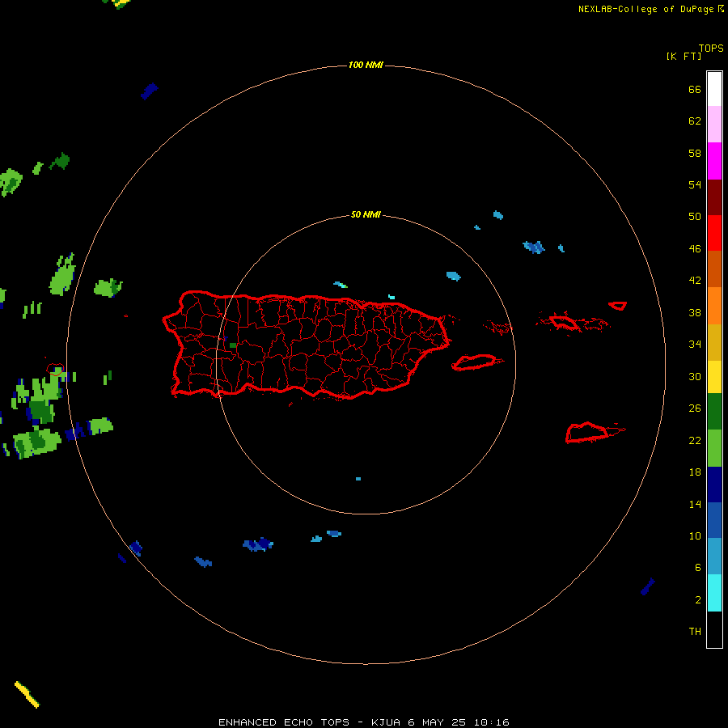
Task: Select the "6" scale label
Action: (698, 567)
